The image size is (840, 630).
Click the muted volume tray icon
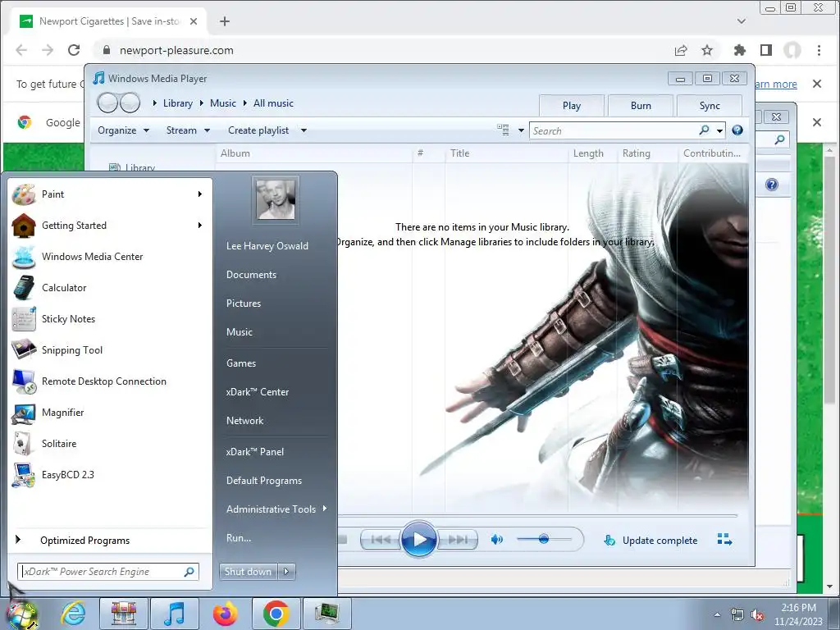coord(757,614)
